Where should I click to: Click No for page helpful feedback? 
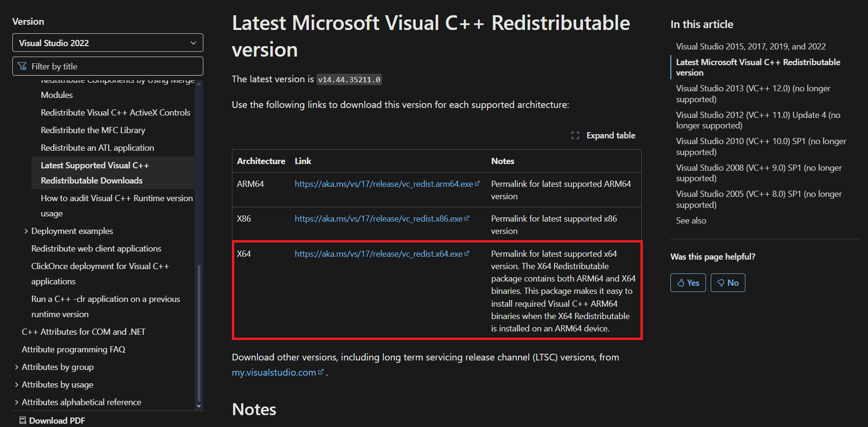728,283
